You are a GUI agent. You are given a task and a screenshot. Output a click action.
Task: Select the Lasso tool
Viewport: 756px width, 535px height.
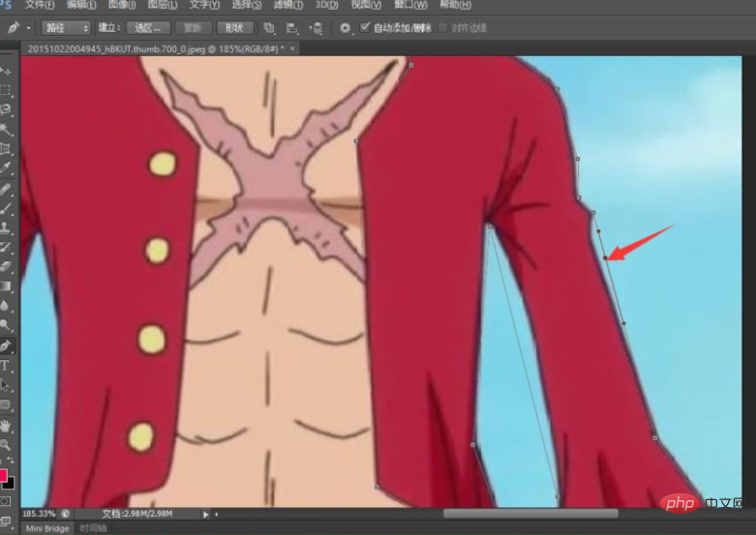click(6, 110)
